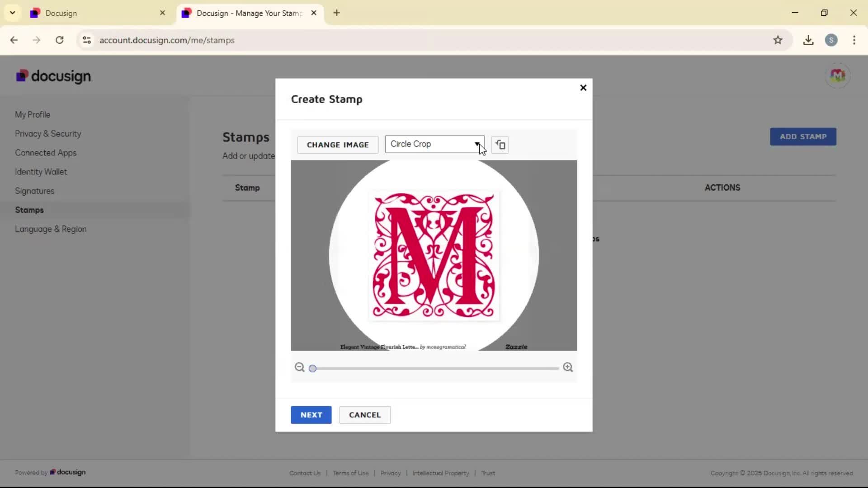Select the Manage Your Stamps tab
Screen dimensions: 868x488
[249, 13]
